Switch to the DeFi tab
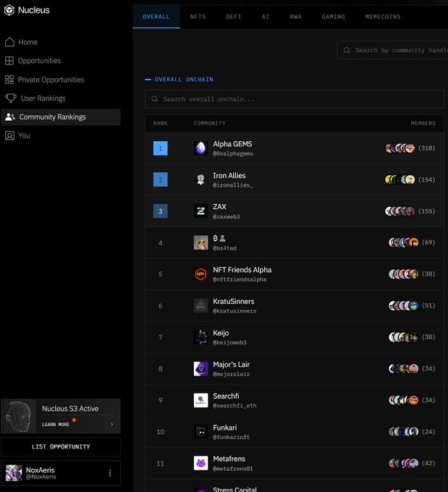Image resolution: width=448 pixels, height=492 pixels. tap(234, 17)
